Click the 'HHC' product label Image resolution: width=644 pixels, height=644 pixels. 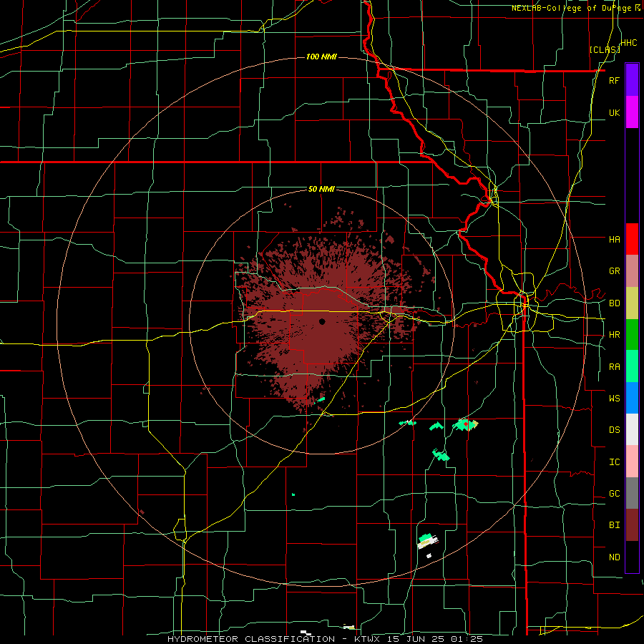tap(628, 43)
